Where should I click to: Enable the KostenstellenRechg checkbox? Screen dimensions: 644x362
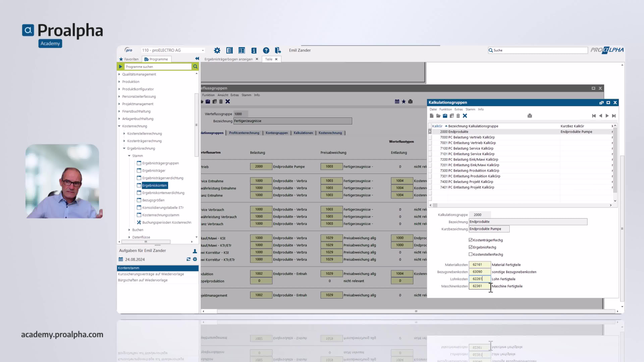(x=470, y=254)
